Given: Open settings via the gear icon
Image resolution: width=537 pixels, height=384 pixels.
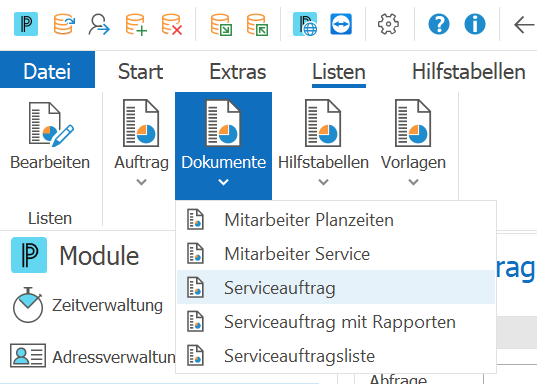Looking at the screenshot, I should tap(388, 24).
